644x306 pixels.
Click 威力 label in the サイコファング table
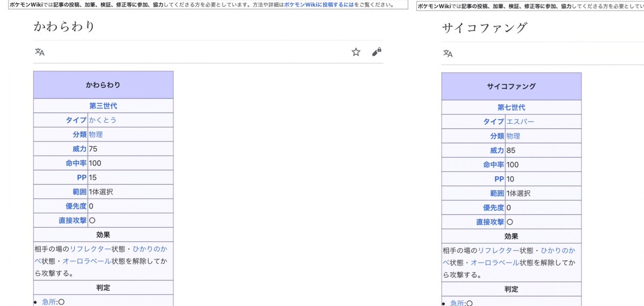(497, 151)
